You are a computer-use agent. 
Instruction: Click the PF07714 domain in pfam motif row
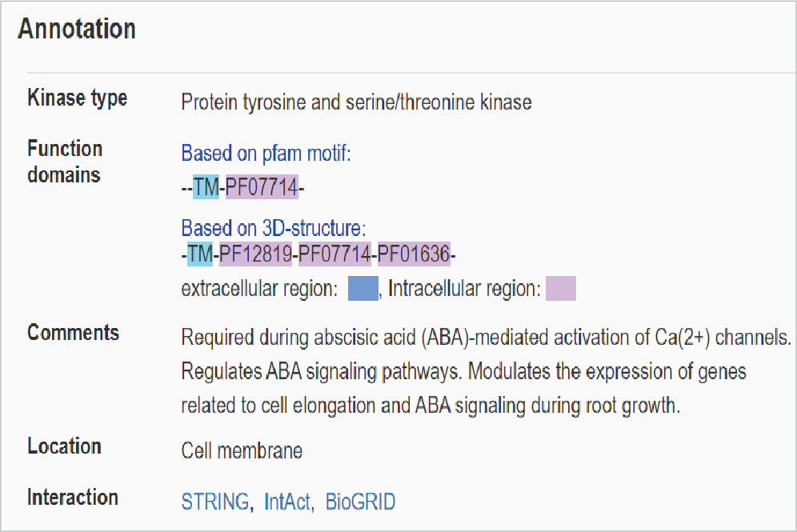262,187
